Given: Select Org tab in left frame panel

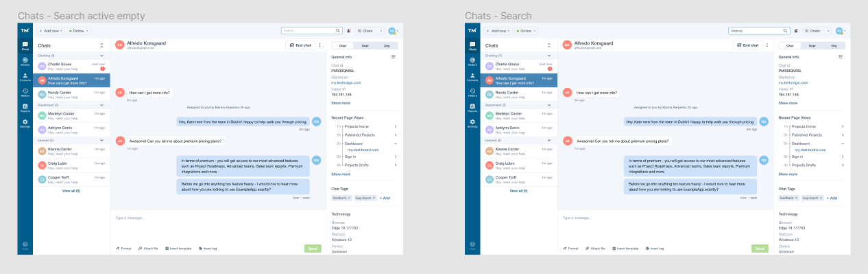Looking at the screenshot, I should [387, 45].
